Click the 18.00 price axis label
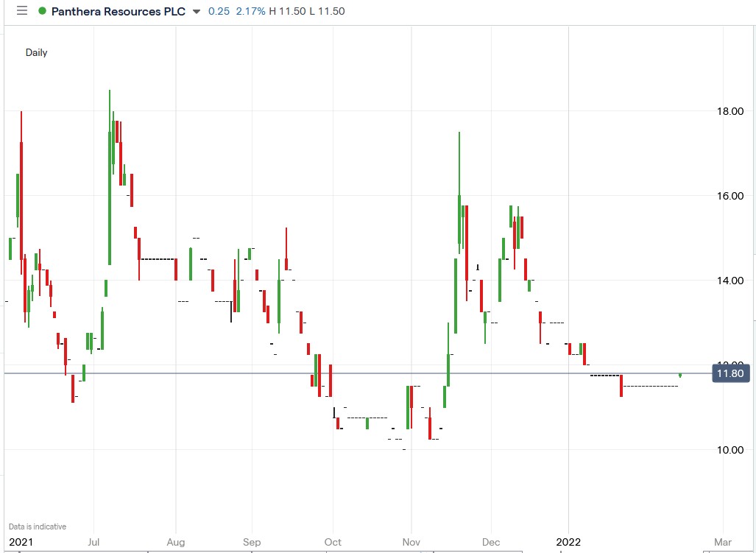The width and height of the screenshot is (756, 553). pyautogui.click(x=729, y=110)
